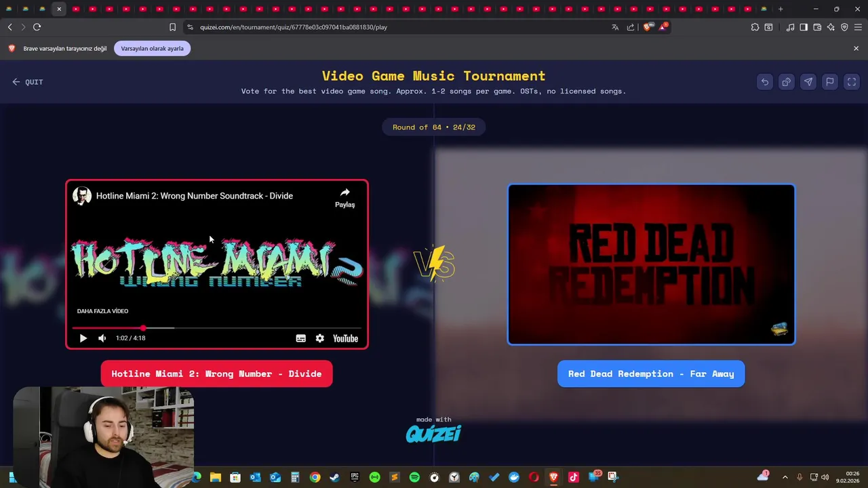Show hidden system tray icons
Screen dimensions: 868x488
coord(785,477)
